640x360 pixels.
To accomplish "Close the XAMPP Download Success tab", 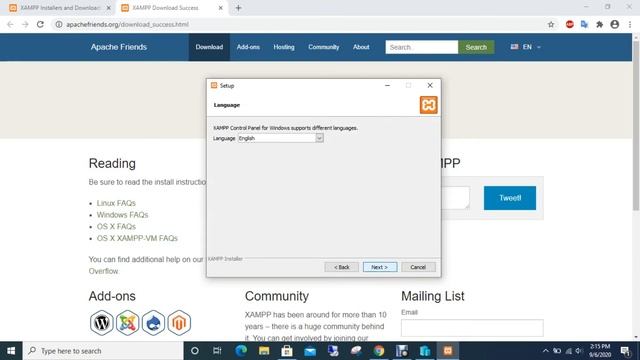I will [220, 8].
